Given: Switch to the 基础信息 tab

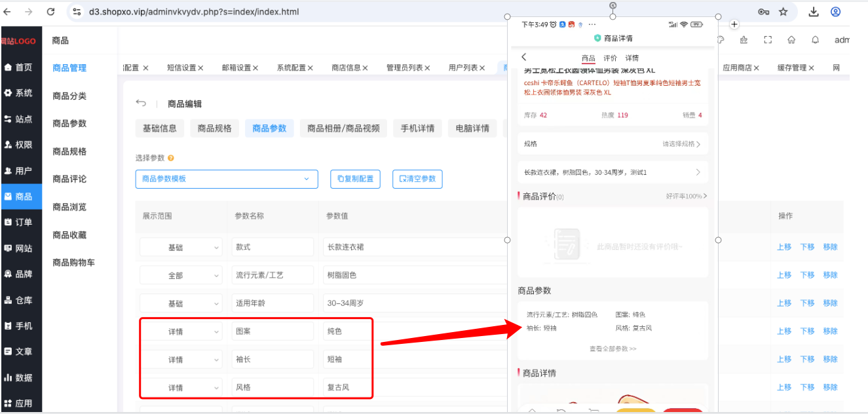Looking at the screenshot, I should tap(160, 128).
